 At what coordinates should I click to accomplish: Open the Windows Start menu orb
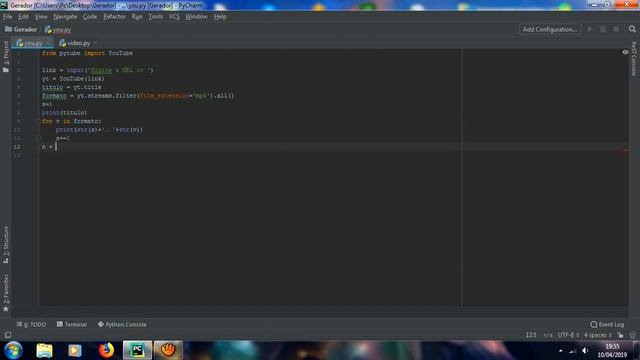click(x=13, y=350)
